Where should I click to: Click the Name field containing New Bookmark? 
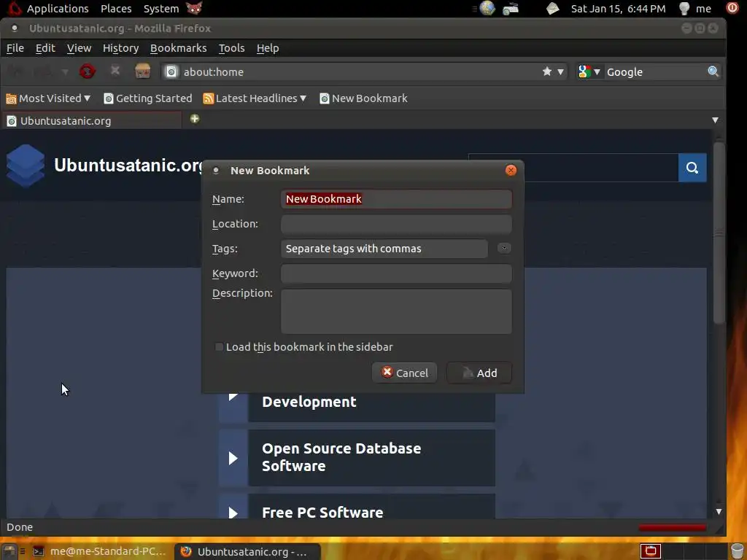pos(396,199)
